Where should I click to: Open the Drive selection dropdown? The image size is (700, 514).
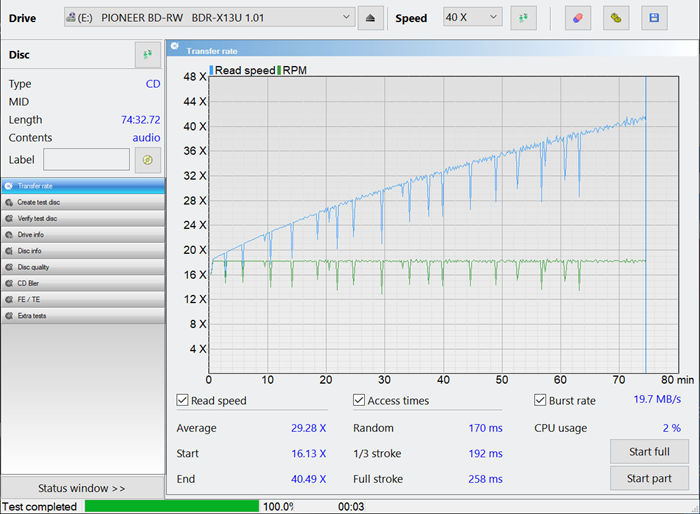coord(209,18)
